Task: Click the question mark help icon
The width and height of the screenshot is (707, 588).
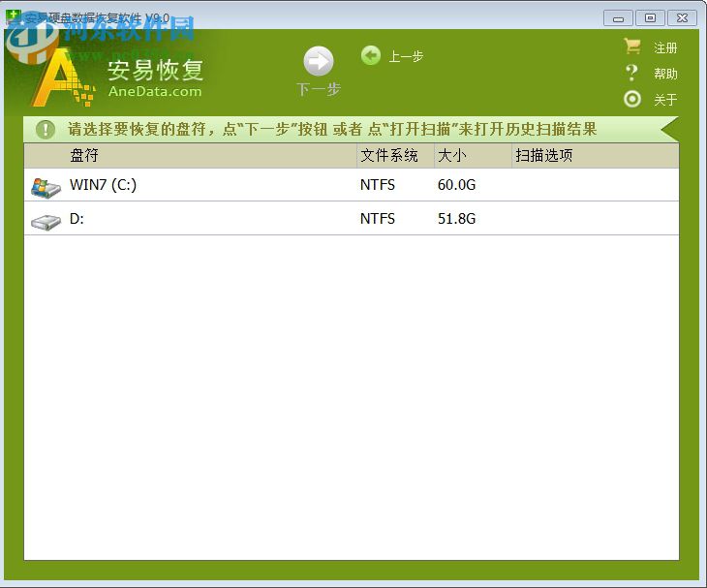Action: pyautogui.click(x=632, y=73)
